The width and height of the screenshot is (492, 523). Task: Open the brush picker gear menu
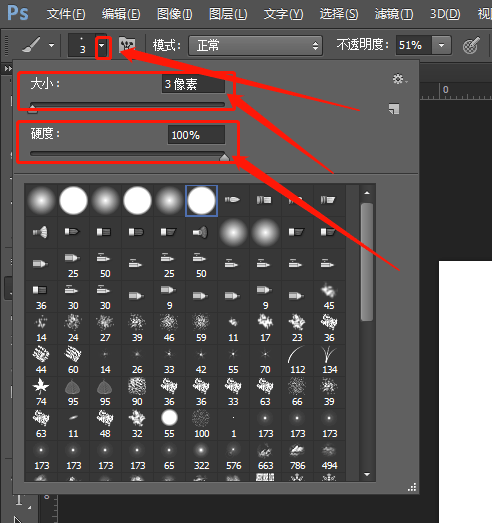coord(399,79)
